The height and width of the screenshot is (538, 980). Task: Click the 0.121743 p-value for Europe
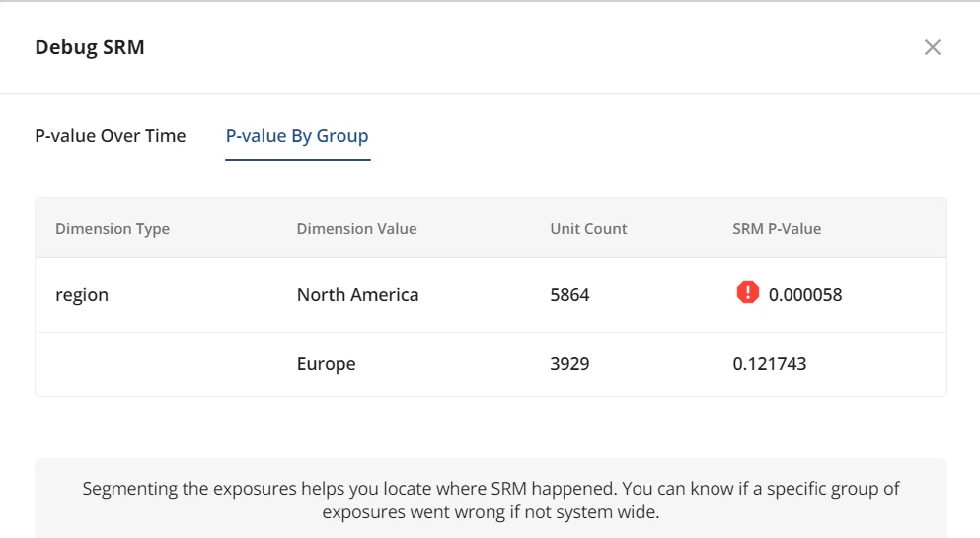coord(770,364)
